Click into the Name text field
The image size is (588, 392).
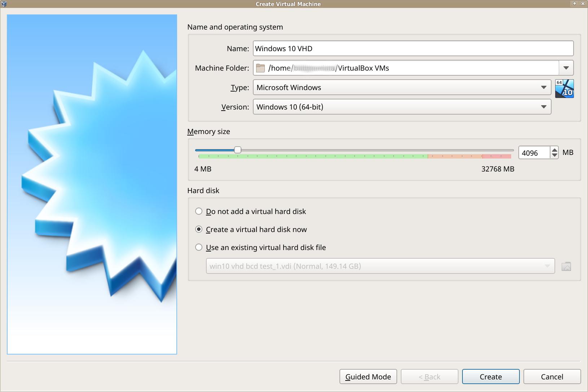pyautogui.click(x=413, y=49)
